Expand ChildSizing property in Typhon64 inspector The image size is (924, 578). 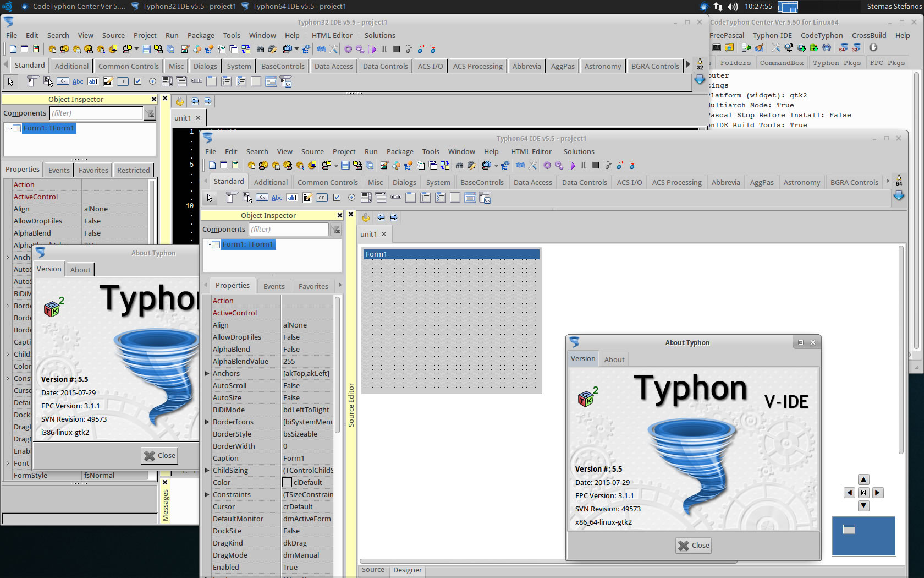coord(207,470)
